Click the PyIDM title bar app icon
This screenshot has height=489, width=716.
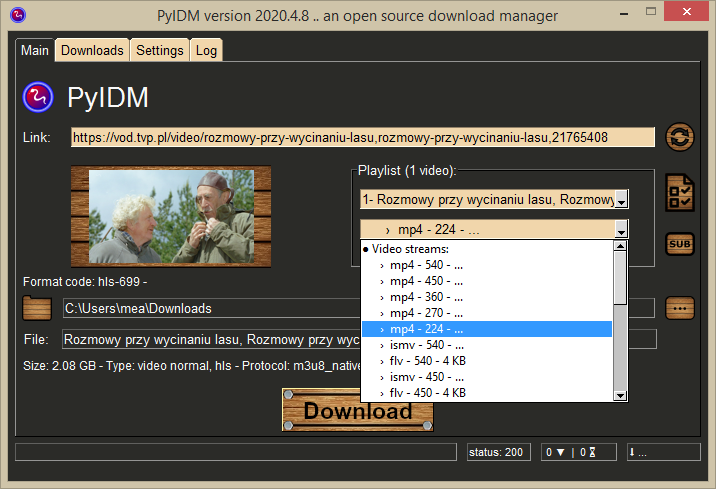(x=18, y=15)
